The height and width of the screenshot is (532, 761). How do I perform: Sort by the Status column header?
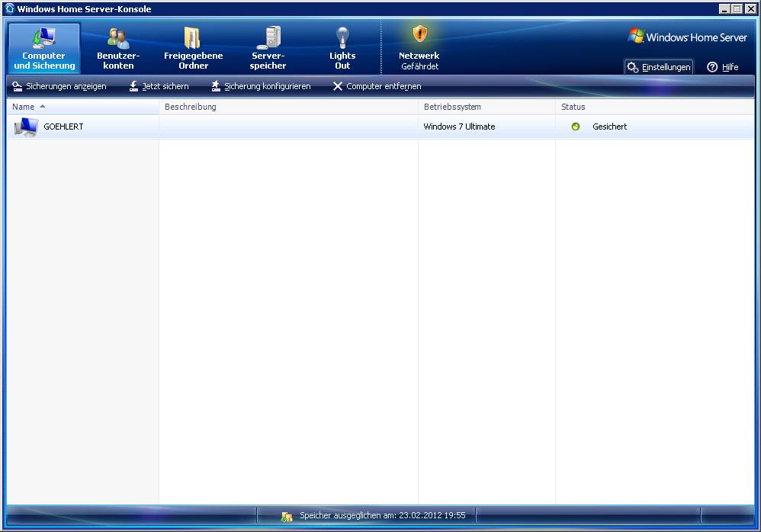point(573,107)
